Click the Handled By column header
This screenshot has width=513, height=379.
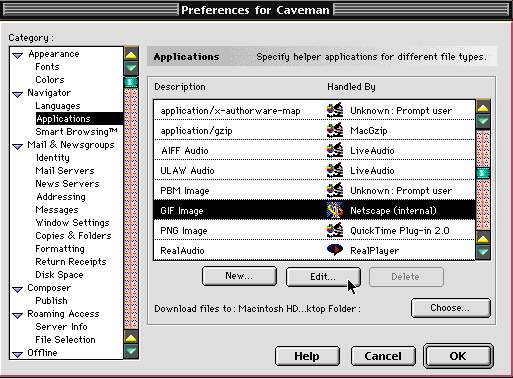click(x=351, y=87)
